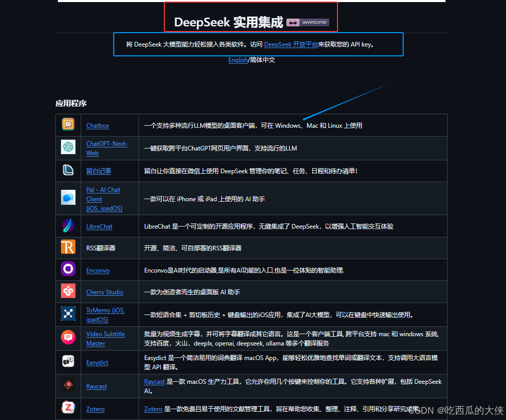
Task: Open the Raycast link in name column
Action: pos(97,386)
